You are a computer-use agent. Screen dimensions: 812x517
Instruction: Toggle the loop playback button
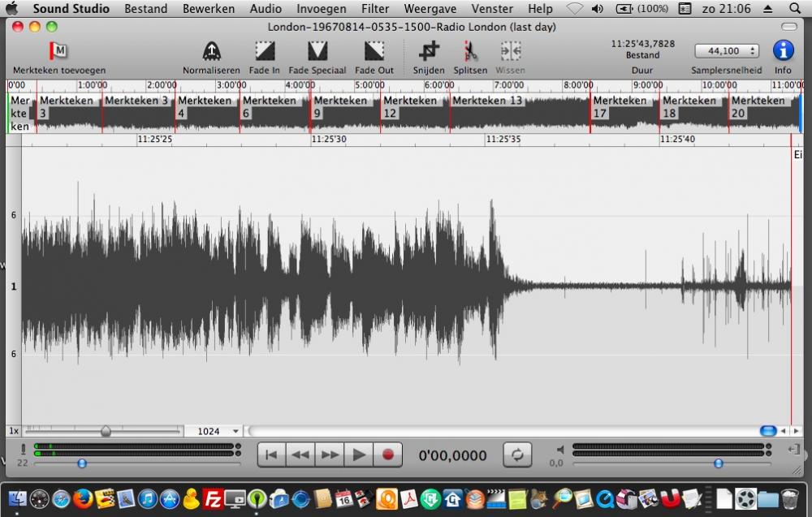tap(517, 455)
